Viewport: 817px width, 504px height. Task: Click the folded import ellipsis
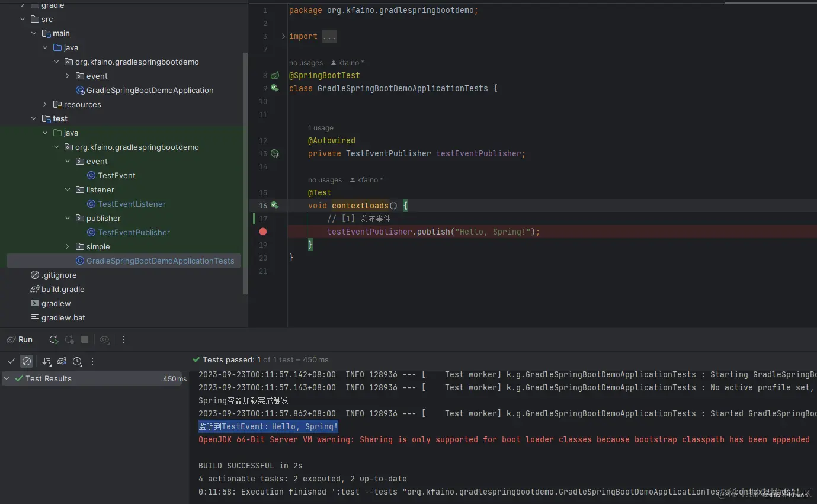pos(329,36)
